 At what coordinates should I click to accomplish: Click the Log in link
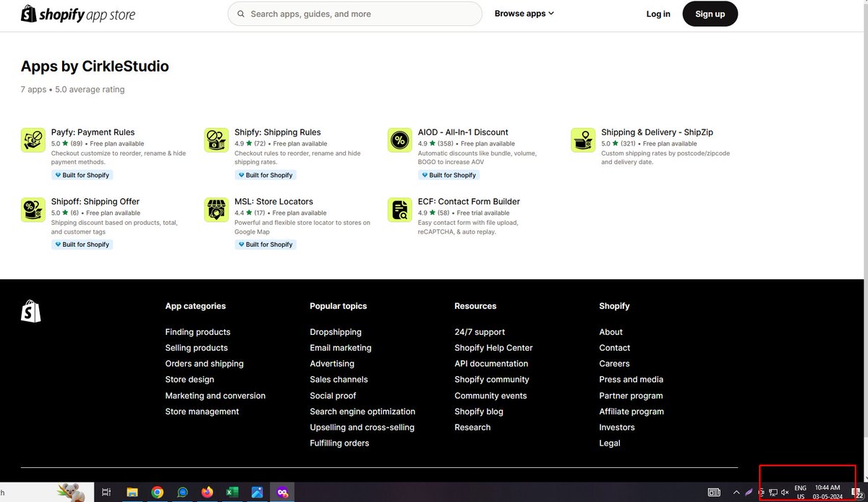coord(658,14)
